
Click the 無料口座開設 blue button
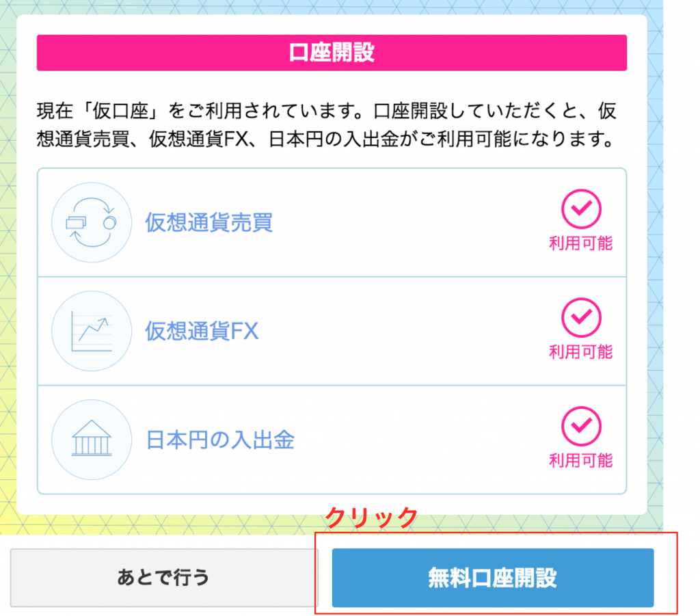(492, 578)
